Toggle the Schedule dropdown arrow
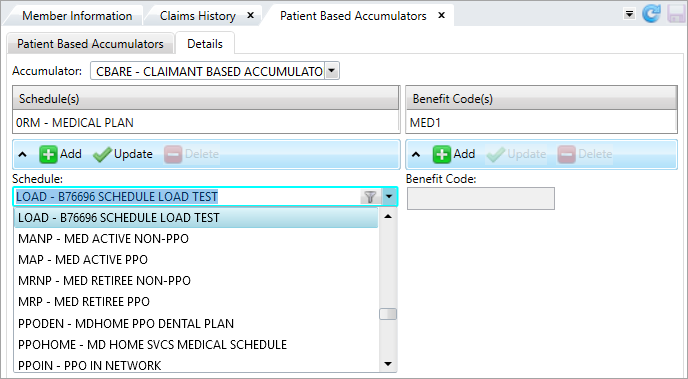The image size is (688, 379). pos(389,197)
